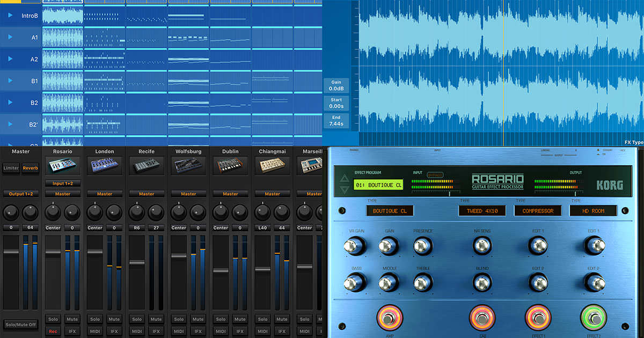Click the PRESENCE knob
The width and height of the screenshot is (644, 338).
tap(423, 246)
